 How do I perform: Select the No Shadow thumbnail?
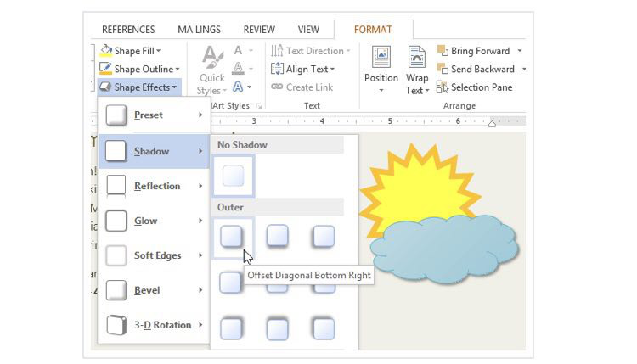[233, 176]
